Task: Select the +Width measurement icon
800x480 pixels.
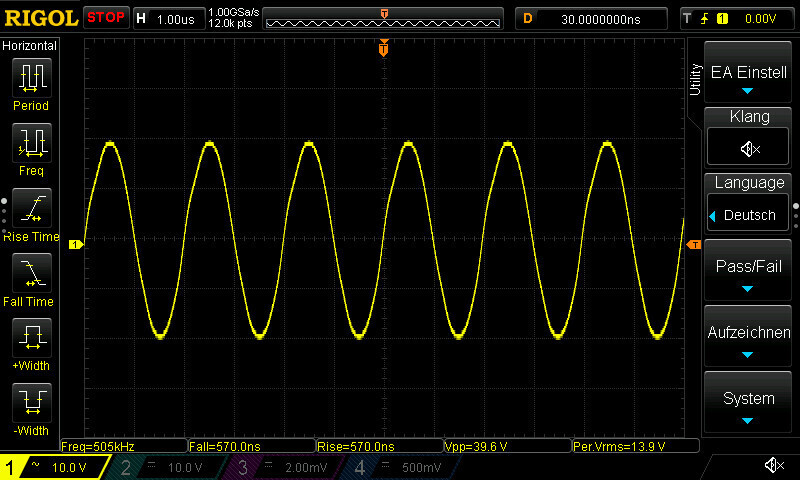Action: 32,338
